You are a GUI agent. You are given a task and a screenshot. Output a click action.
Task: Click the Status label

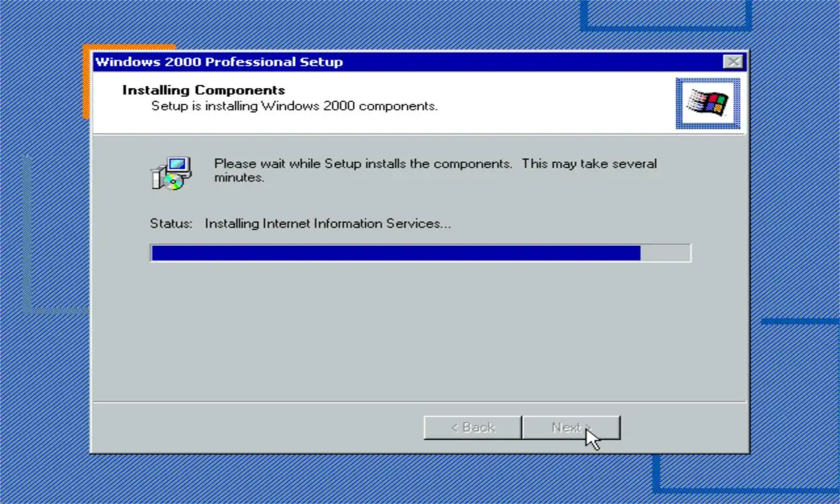coord(171,223)
